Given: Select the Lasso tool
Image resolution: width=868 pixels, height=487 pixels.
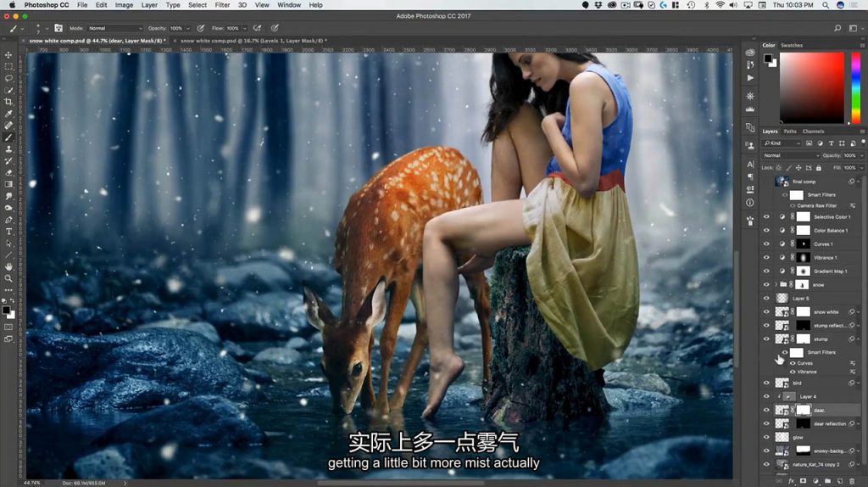Looking at the screenshot, I should point(8,78).
